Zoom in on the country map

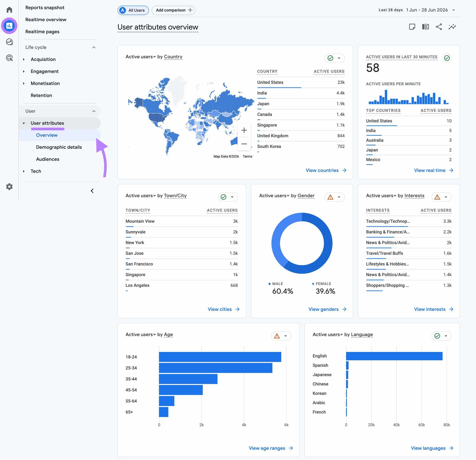tap(244, 130)
